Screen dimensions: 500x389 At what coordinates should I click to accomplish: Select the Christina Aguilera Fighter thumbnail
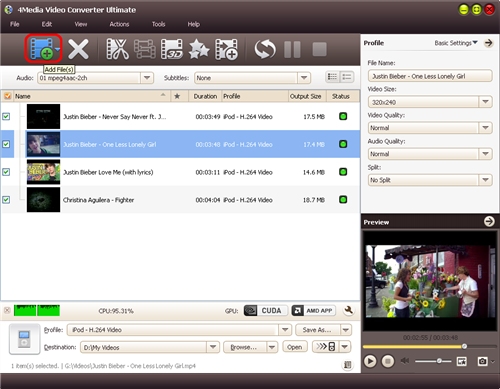(x=43, y=199)
